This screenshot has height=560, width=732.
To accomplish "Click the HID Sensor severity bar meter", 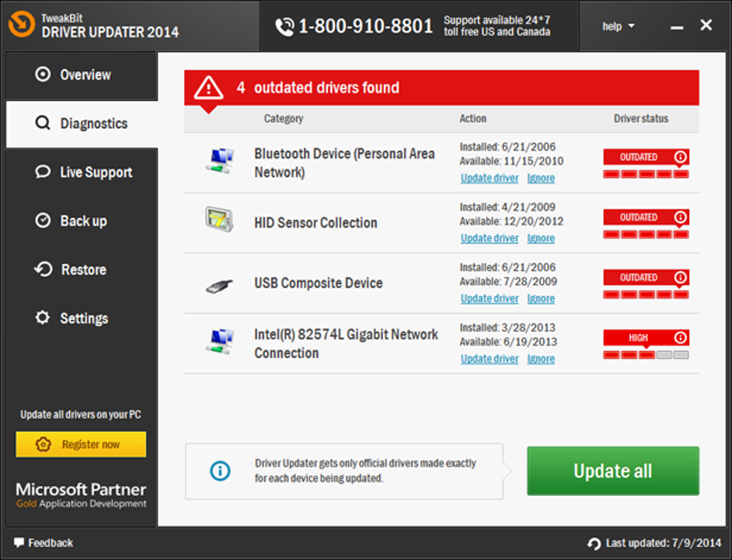I will point(646,235).
